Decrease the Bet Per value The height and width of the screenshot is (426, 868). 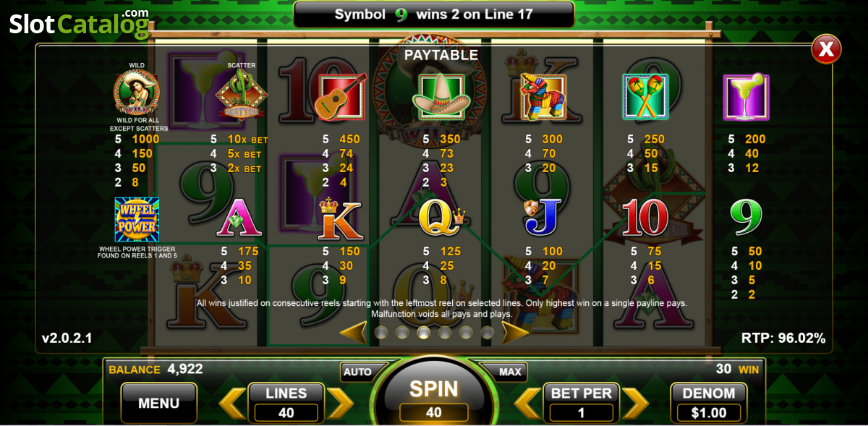point(527,403)
